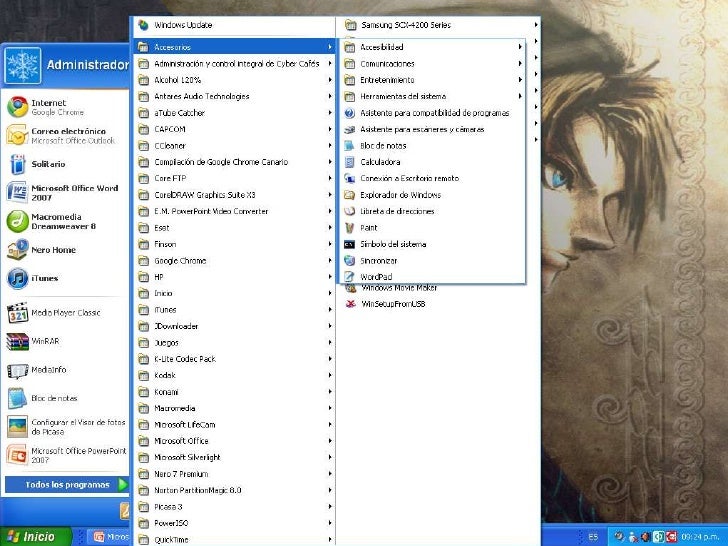Open Google Chrome program group
The height and width of the screenshot is (546, 728).
(234, 260)
